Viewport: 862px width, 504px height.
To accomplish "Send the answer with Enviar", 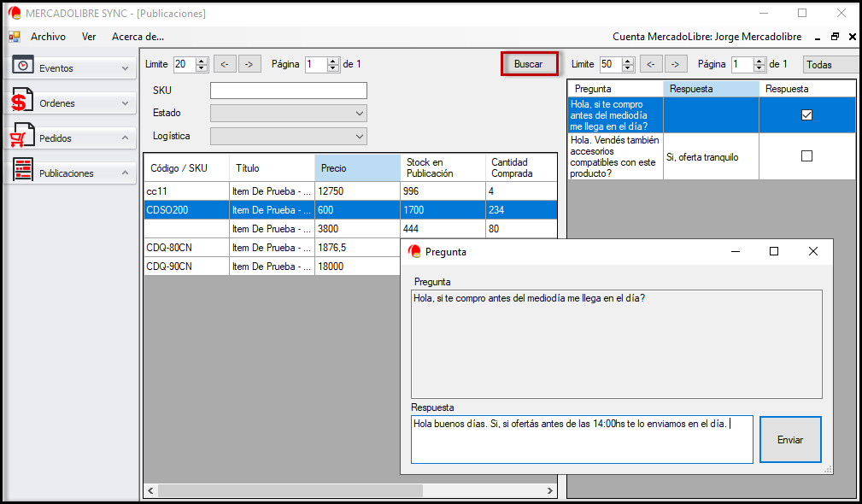I will point(790,440).
